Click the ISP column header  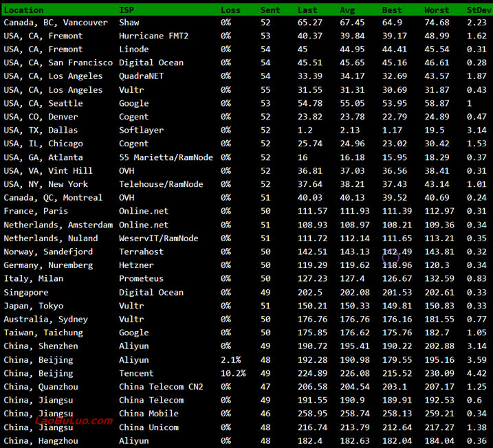click(x=127, y=10)
